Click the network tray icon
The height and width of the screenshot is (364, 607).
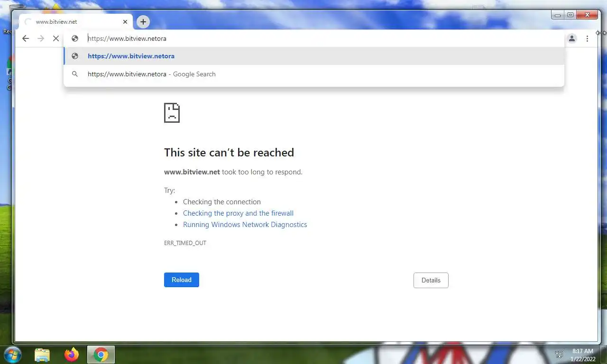[559, 355]
